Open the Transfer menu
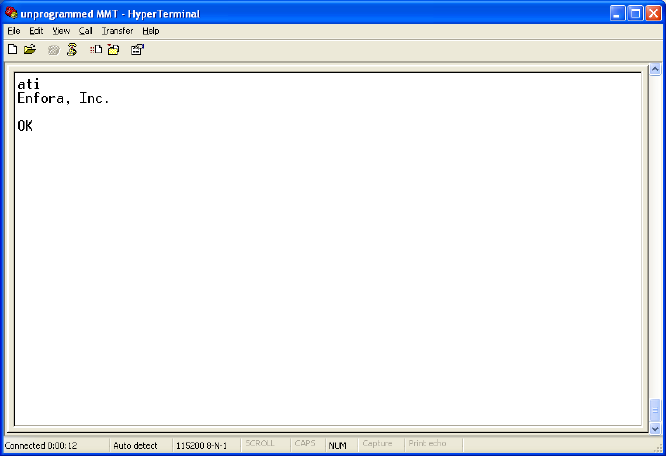 pyautogui.click(x=117, y=31)
